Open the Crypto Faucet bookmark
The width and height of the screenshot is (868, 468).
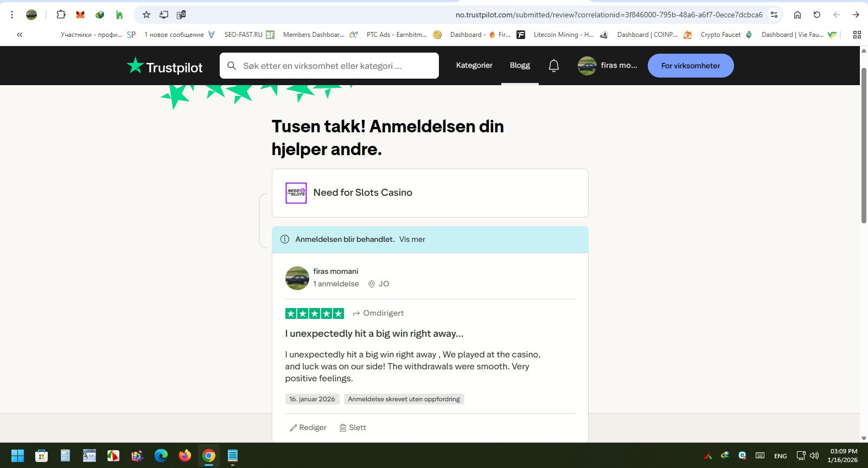pos(726,35)
